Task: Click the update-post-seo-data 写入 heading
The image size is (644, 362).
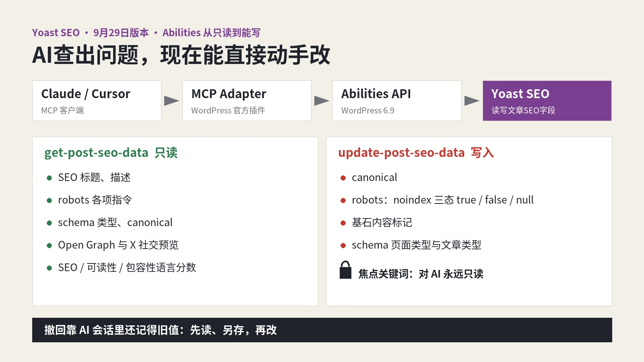Action: (416, 153)
